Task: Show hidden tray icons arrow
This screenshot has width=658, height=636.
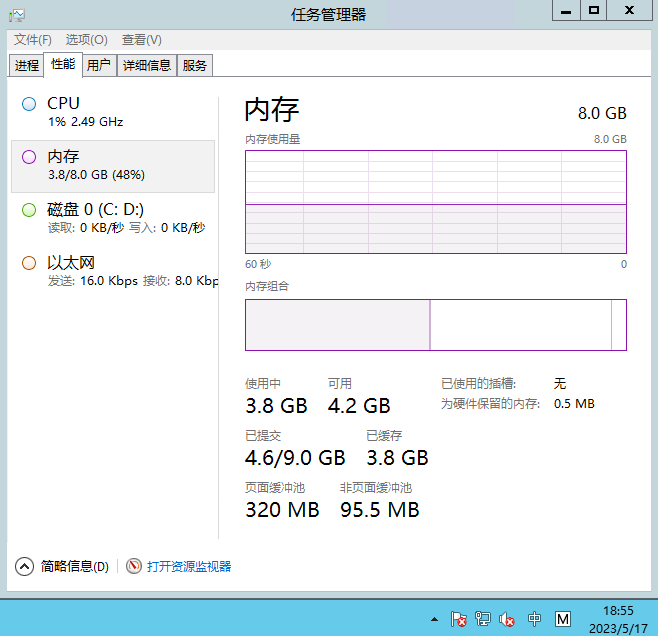Action: (434, 620)
